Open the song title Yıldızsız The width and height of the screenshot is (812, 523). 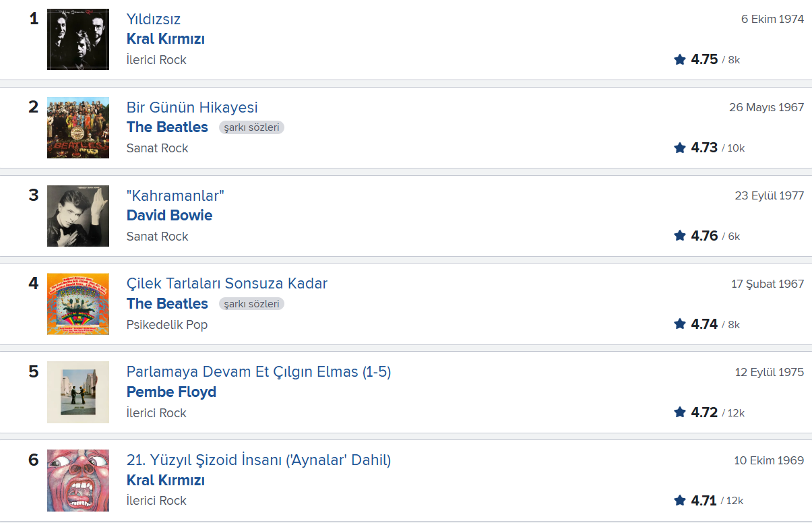coord(154,20)
